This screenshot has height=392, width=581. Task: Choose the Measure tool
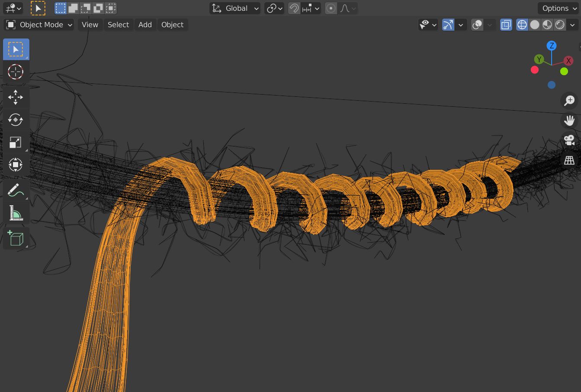tap(16, 213)
